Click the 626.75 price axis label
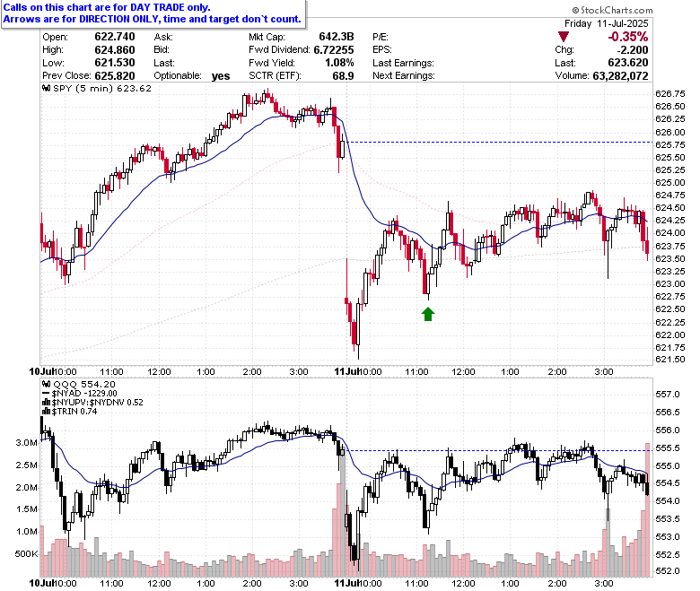Viewport: 700px width, 591px height. (669, 93)
